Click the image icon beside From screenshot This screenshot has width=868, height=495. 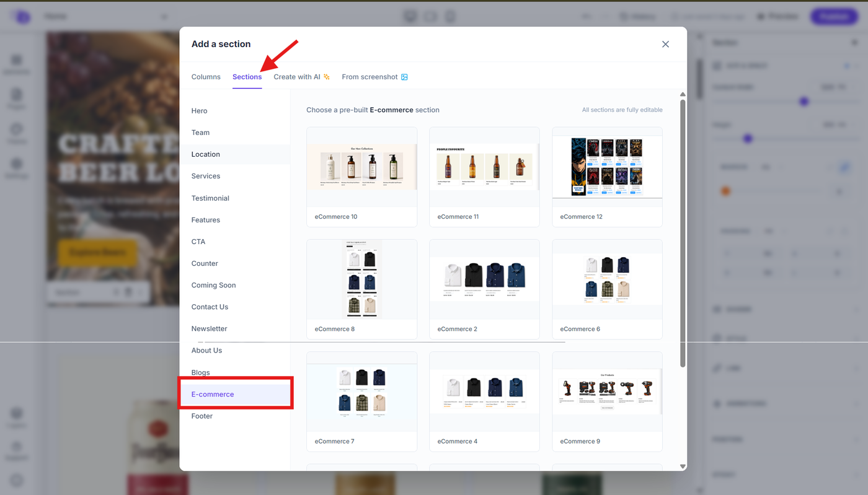404,77
